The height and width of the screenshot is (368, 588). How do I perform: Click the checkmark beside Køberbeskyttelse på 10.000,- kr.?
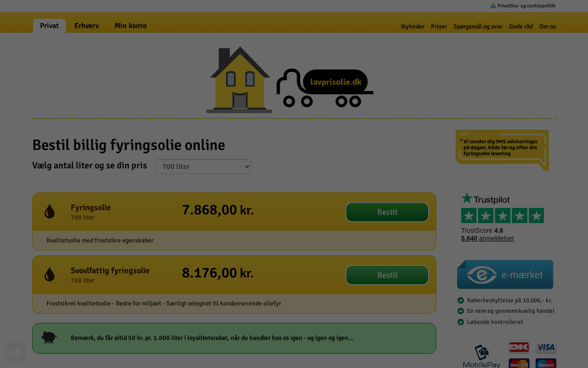(461, 300)
